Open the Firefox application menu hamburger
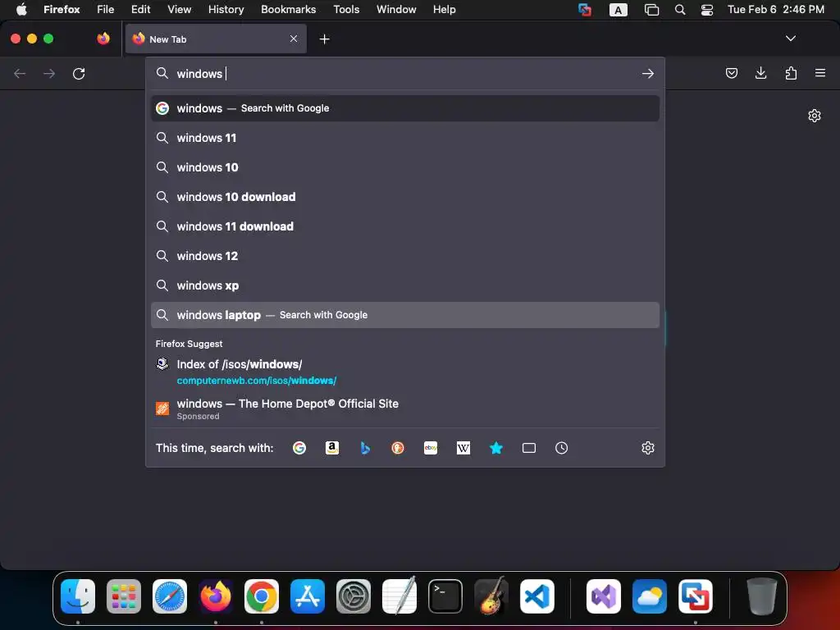Image resolution: width=840 pixels, height=630 pixels. coord(820,73)
